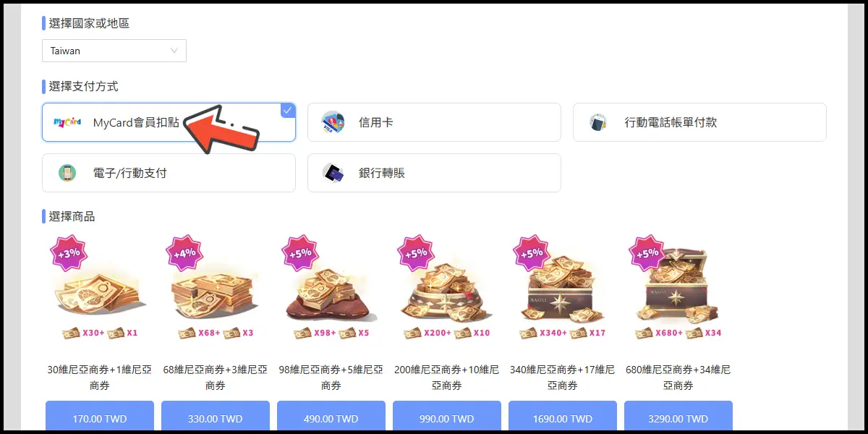
Task: Click the MyCard logo icon
Action: tap(67, 122)
